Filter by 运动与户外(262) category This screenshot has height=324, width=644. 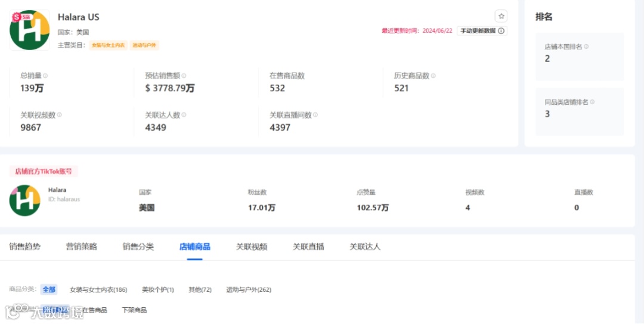pos(249,290)
